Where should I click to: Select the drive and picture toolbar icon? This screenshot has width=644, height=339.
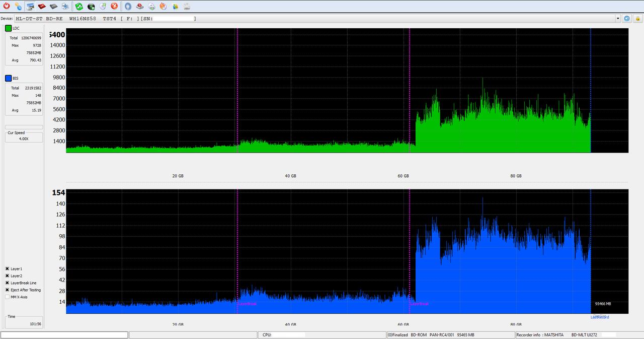(x=30, y=6)
